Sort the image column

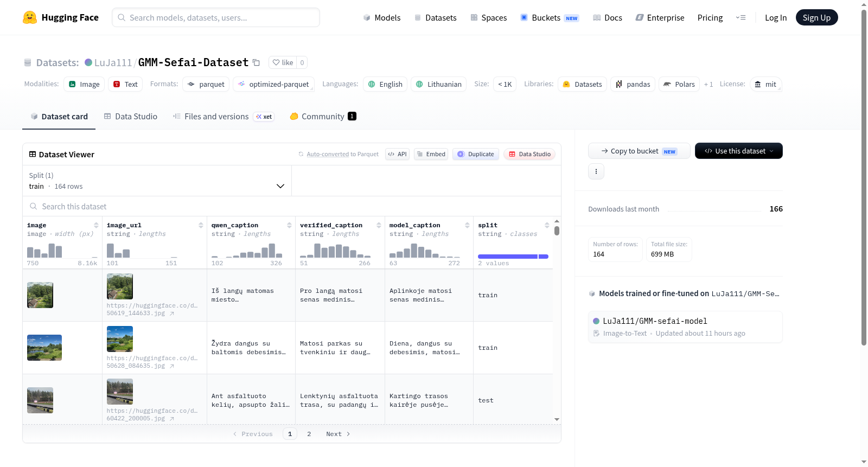point(96,225)
